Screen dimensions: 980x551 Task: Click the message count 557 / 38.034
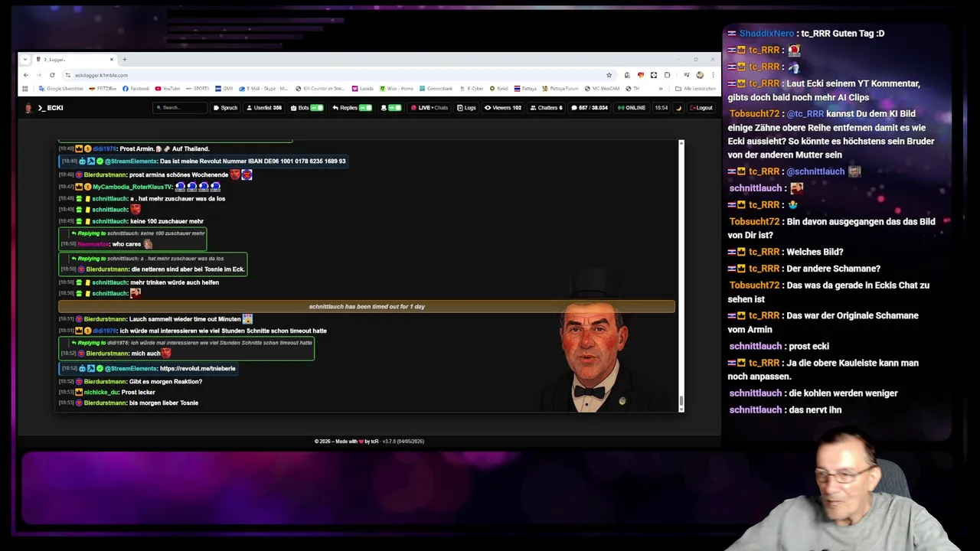[x=590, y=108]
